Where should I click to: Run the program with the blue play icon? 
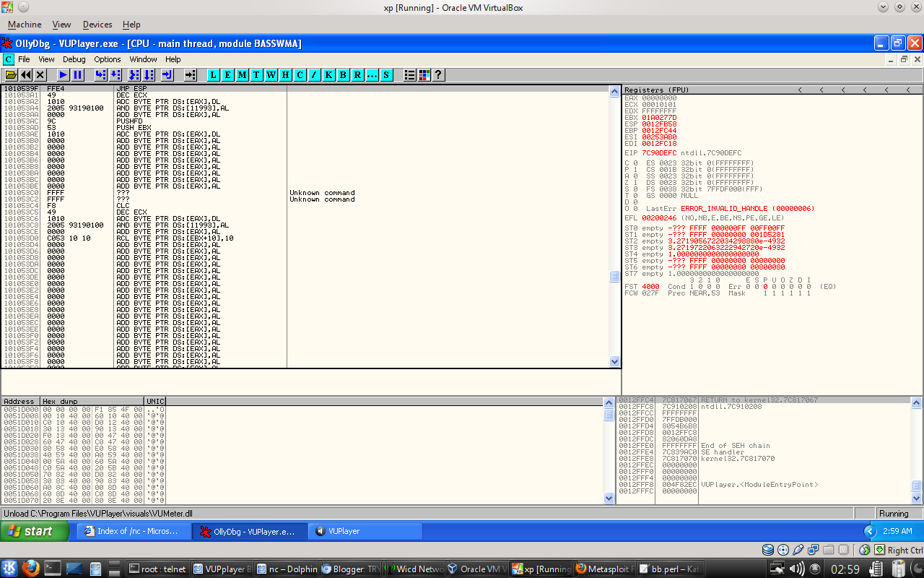click(x=64, y=74)
